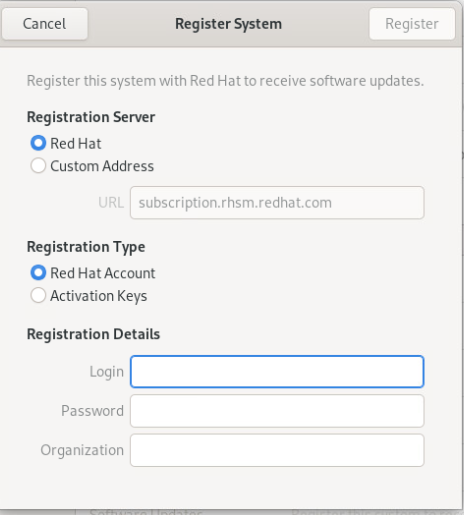Click into the Password field
This screenshot has height=515, width=464.
tap(277, 411)
